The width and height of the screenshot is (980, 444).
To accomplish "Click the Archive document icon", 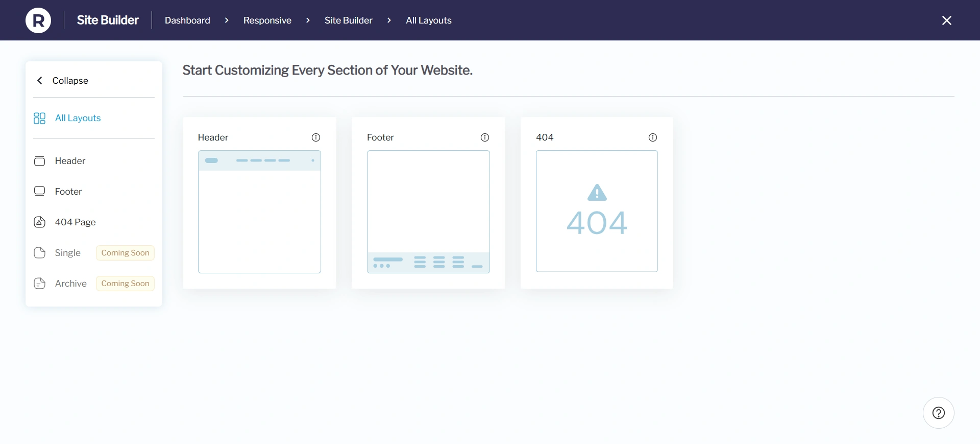I will point(39,284).
